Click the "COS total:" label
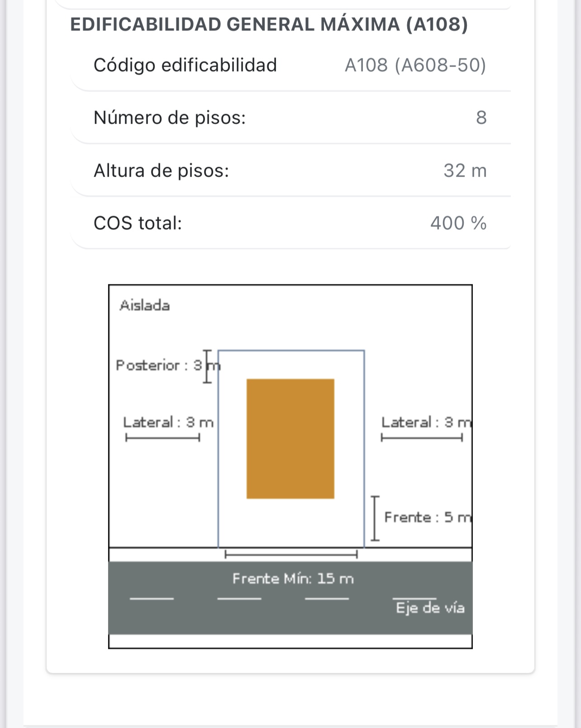Viewport: 581px width, 728px height. point(138,223)
